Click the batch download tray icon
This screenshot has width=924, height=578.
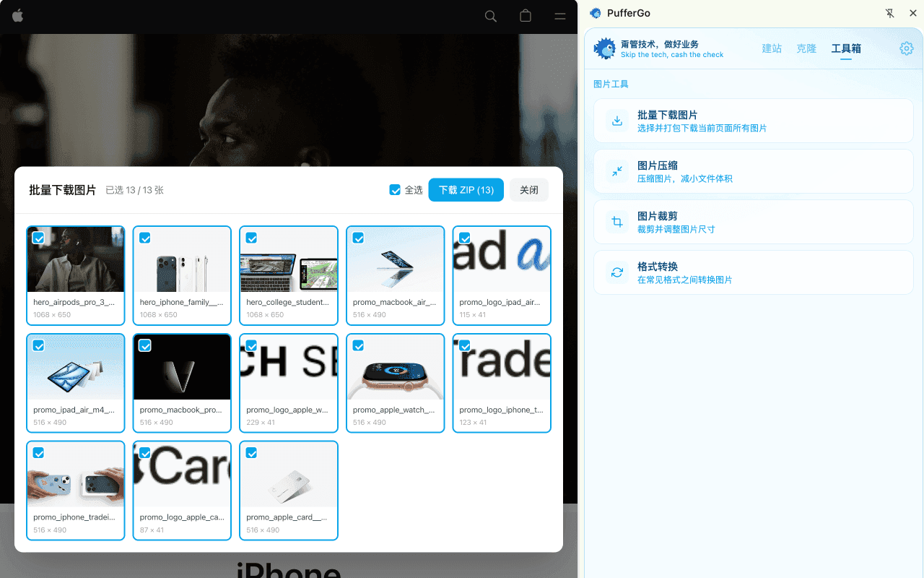(x=617, y=121)
